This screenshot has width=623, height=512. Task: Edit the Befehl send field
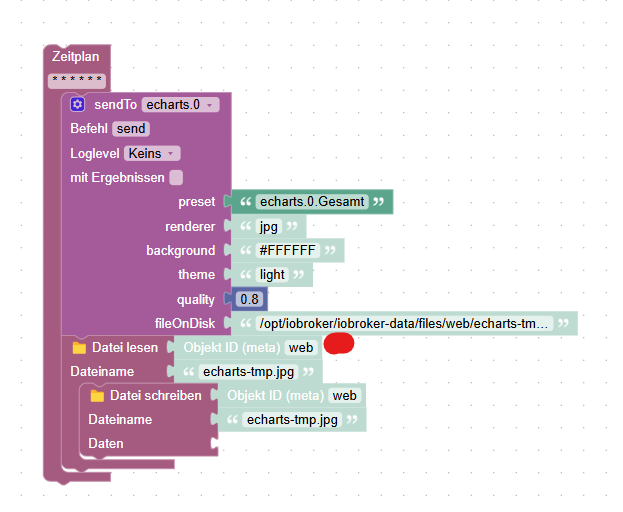point(131,129)
